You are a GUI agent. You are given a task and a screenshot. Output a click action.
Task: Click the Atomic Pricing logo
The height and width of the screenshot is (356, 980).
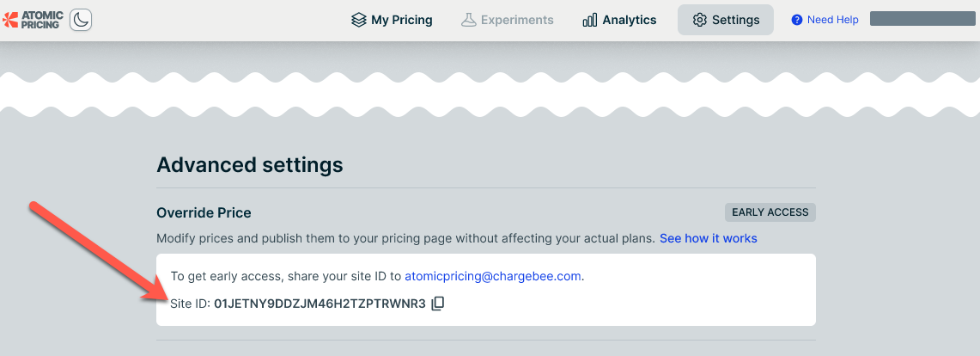(32, 20)
